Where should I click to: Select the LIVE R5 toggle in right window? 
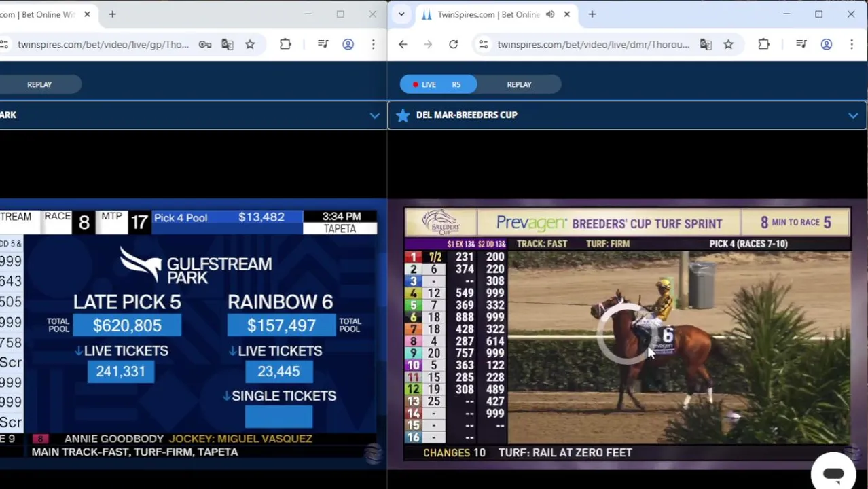[x=438, y=84]
